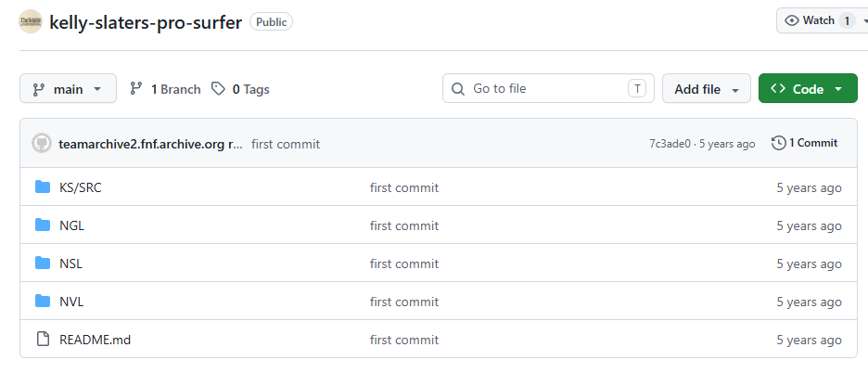Open the main branch switcher dropdown

click(x=68, y=89)
